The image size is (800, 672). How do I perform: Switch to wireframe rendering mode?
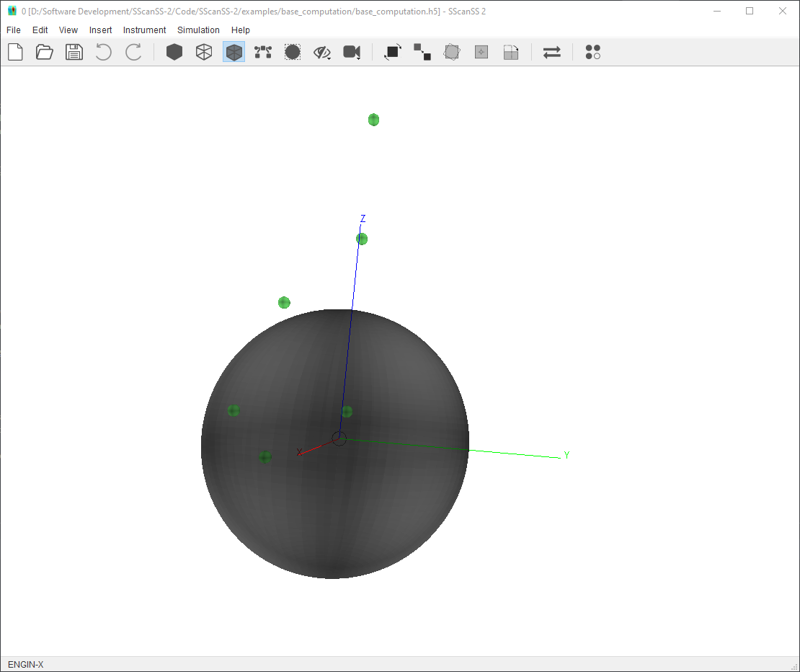tap(204, 52)
